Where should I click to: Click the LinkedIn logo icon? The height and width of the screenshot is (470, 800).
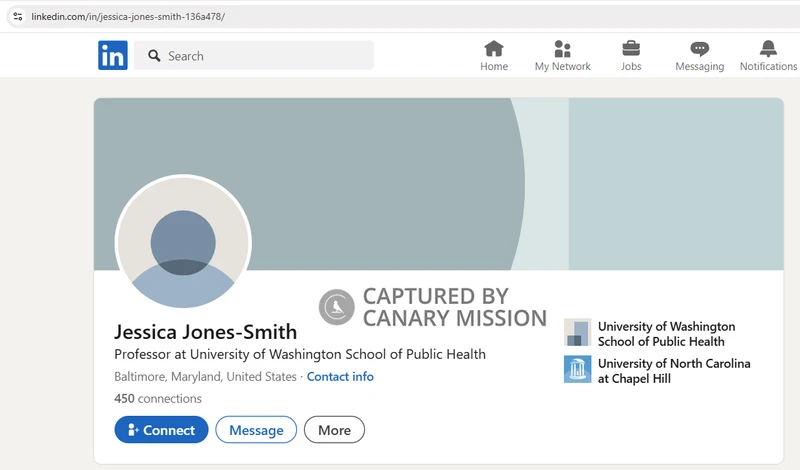[113, 55]
